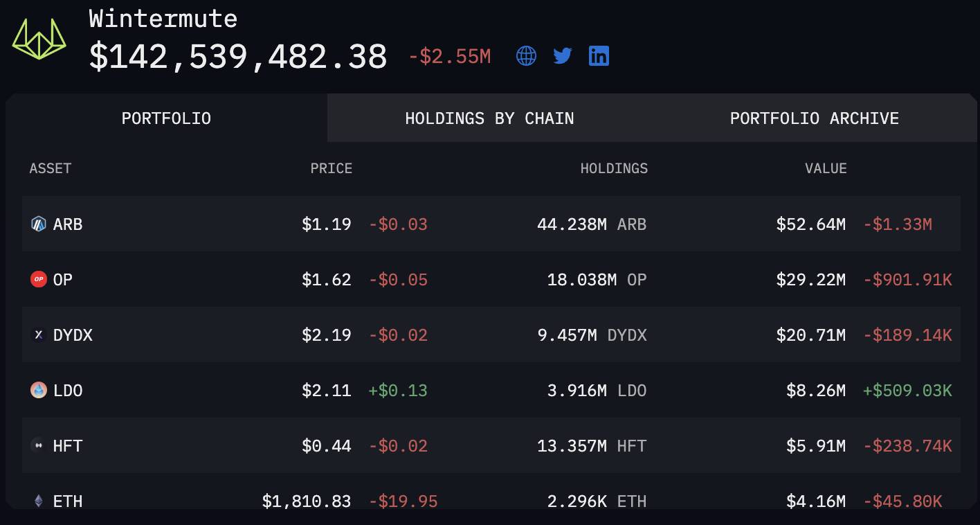The image size is (980, 525).
Task: Click the PRICE column header
Action: point(332,168)
